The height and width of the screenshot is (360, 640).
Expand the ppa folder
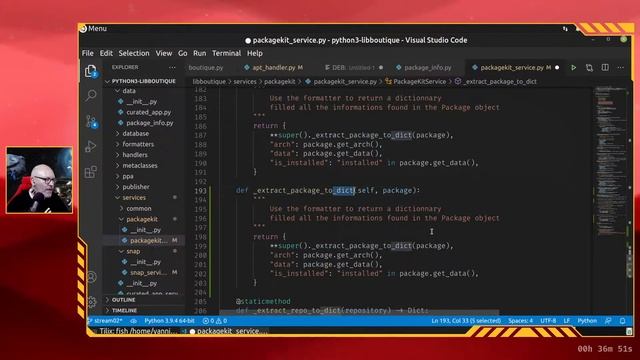128,176
